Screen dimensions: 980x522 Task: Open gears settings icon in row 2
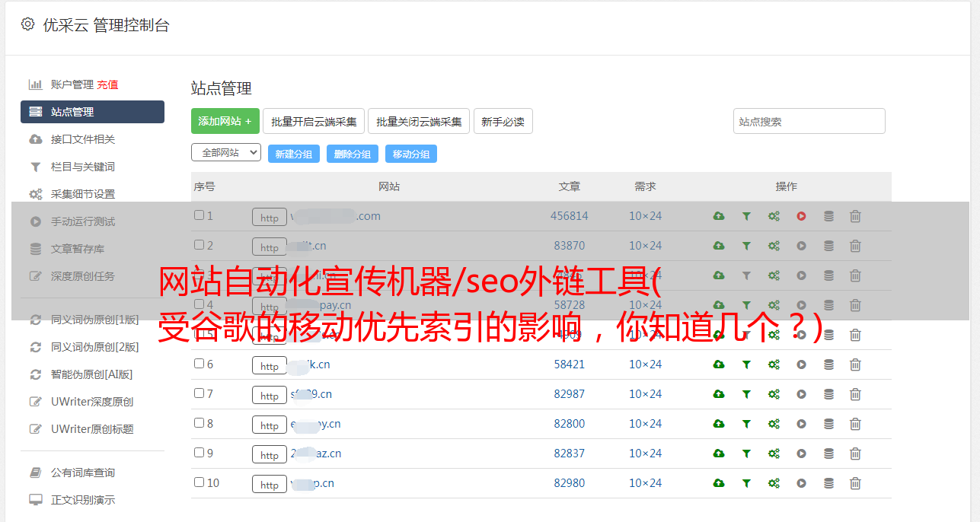click(x=774, y=246)
